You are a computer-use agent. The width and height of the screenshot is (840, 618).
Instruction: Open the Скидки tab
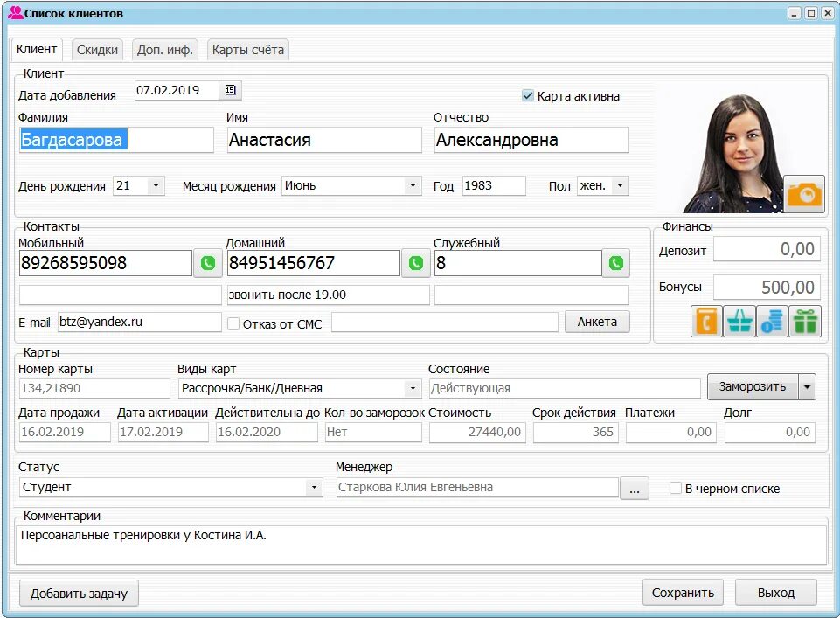coord(97,50)
